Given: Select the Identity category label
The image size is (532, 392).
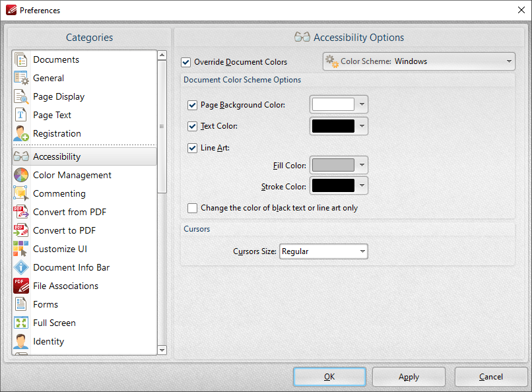Looking at the screenshot, I should [49, 341].
